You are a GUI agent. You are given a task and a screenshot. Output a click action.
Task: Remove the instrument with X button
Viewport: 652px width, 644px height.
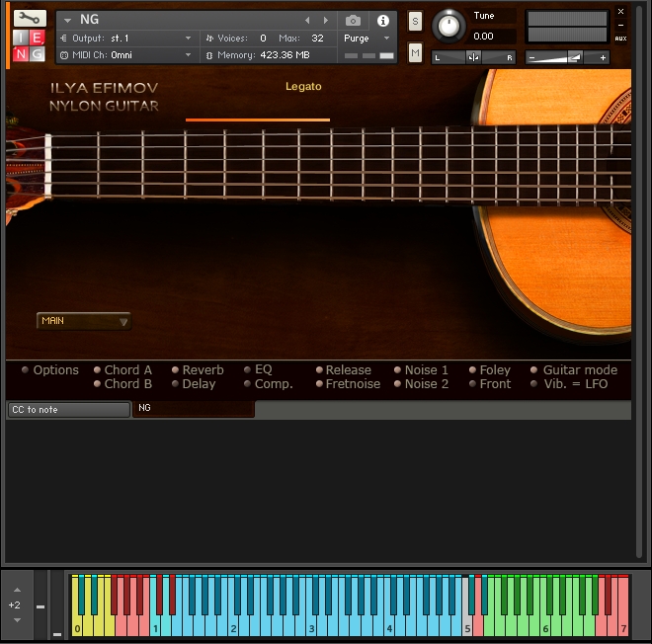click(x=620, y=11)
